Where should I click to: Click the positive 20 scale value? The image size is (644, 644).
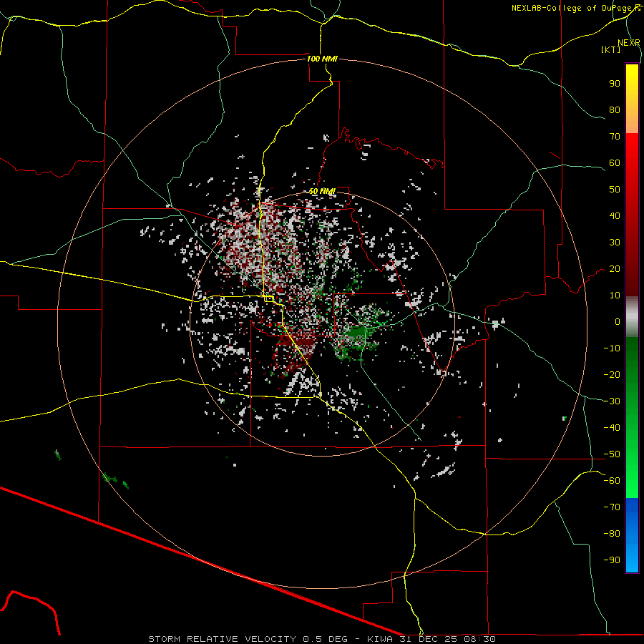point(615,269)
